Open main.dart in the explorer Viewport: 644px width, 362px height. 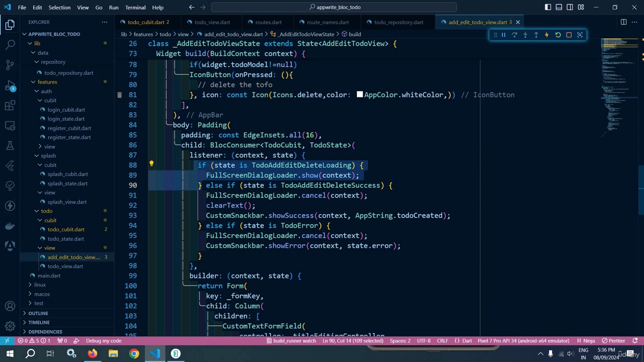(49, 276)
